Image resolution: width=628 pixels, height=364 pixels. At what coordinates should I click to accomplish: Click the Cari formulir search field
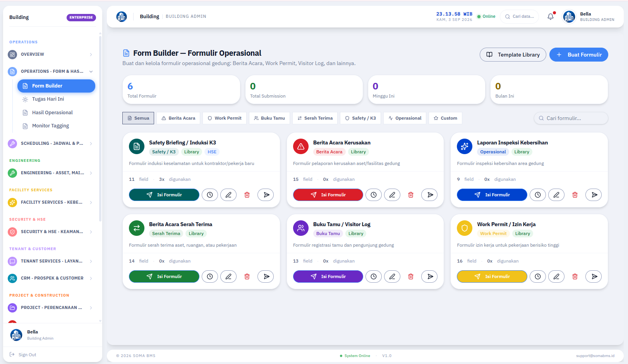[x=571, y=118]
